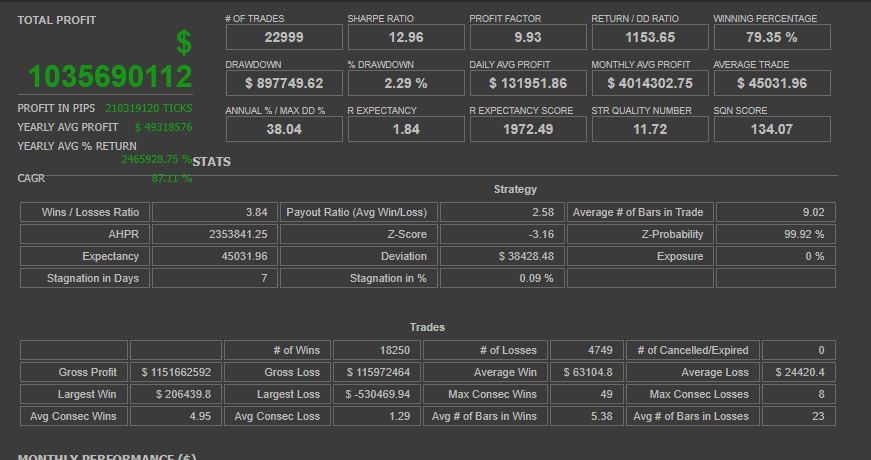Screen dimensions: 871x460
Task: Click the Wins / Losses Ratio label cell
Action: pyautogui.click(x=84, y=212)
